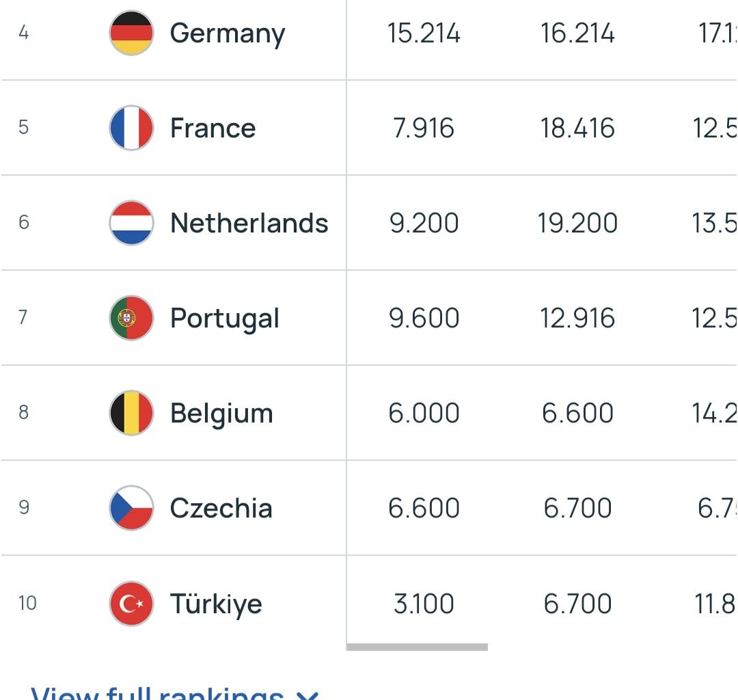The image size is (738, 700).
Task: Select France's 18.416 coefficient value
Action: click(577, 128)
